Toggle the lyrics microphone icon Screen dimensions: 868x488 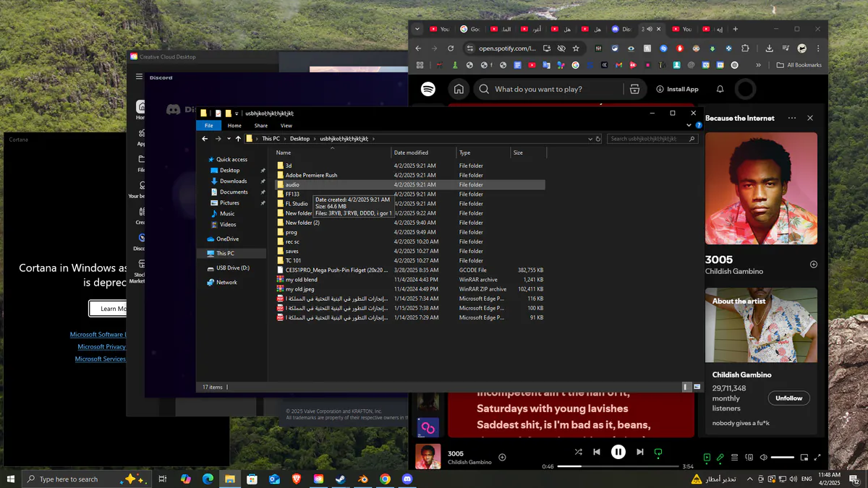tap(720, 458)
